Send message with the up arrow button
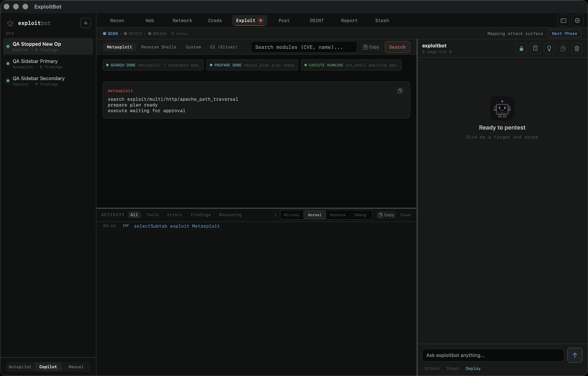 pos(575,355)
